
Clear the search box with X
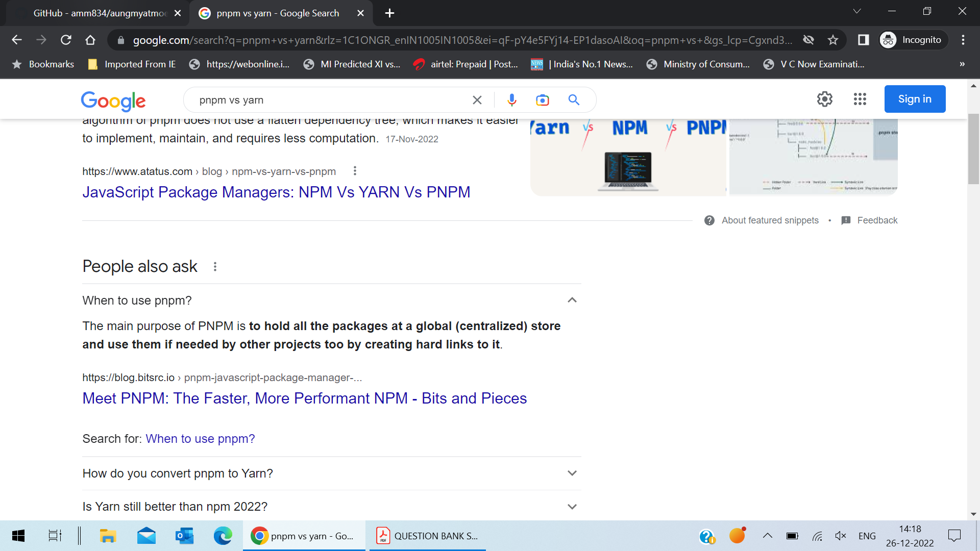click(x=477, y=100)
